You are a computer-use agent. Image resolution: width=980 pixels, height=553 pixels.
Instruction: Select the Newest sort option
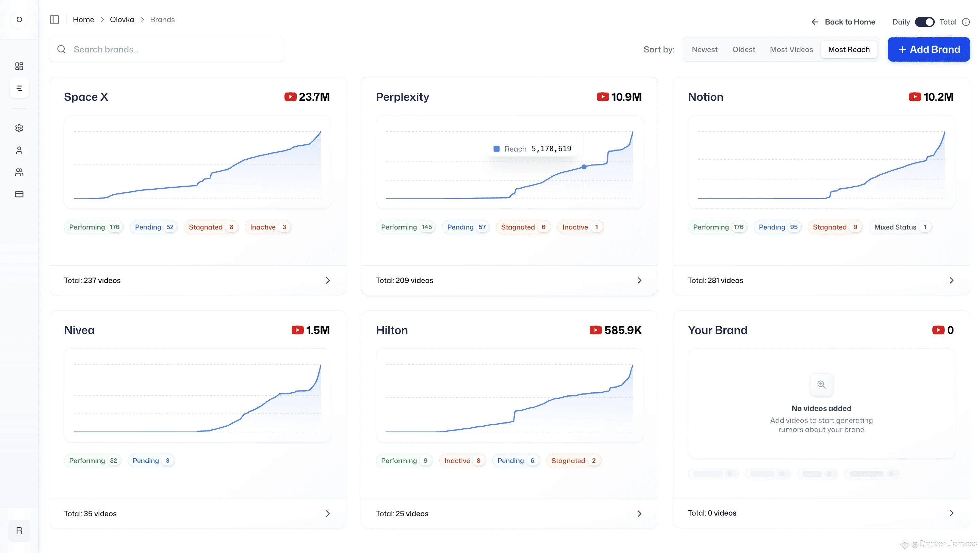coord(704,49)
